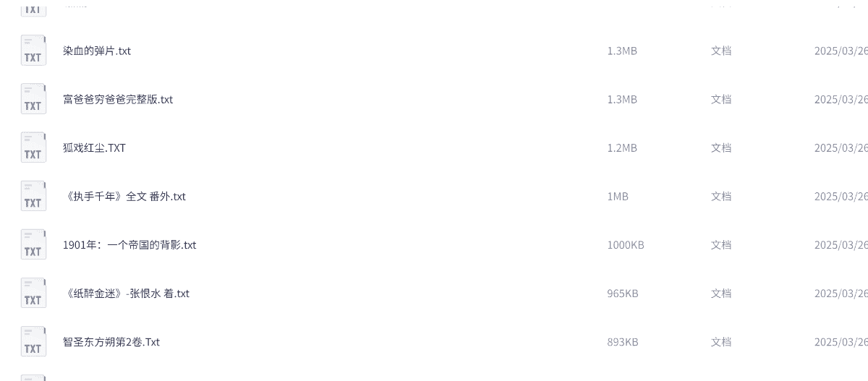Click the TXT icon beside 染血的弹片.txt
868x381 pixels.
33,51
